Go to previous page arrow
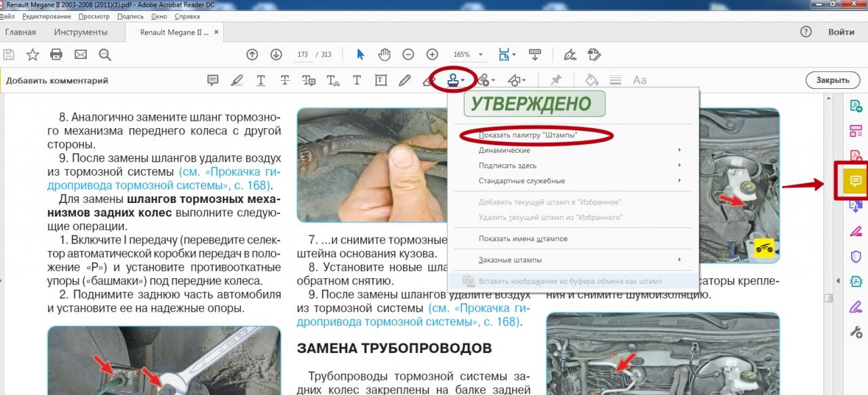 click(x=252, y=54)
